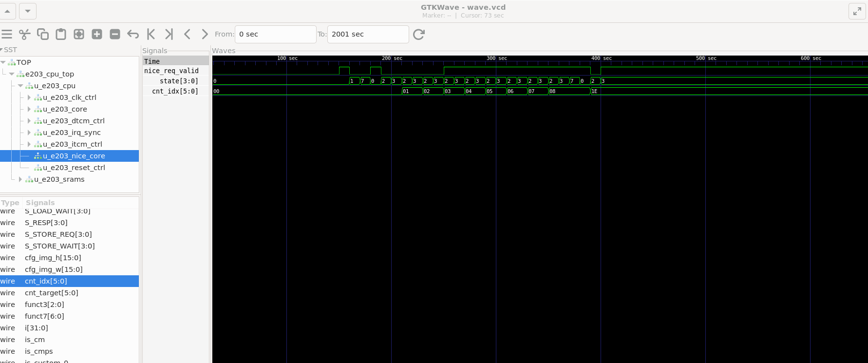Expand u_e203_core node
This screenshot has height=363, width=868.
(x=29, y=109)
